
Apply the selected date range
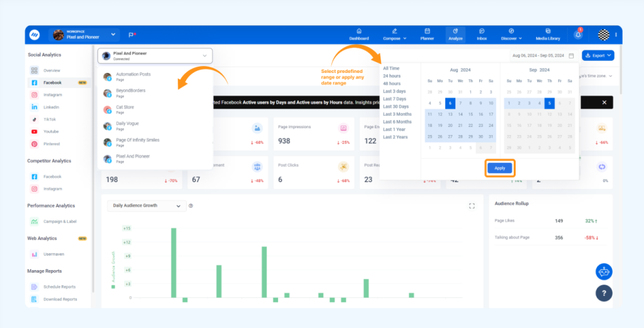click(500, 168)
